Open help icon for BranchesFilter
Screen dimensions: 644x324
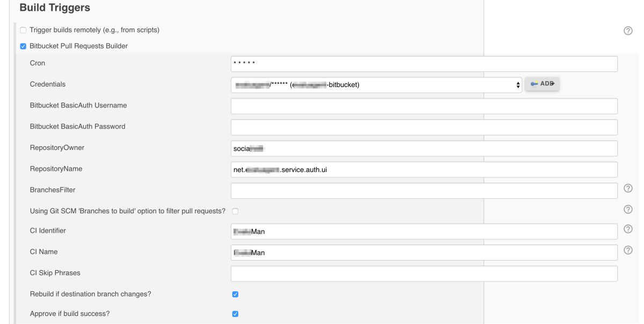tap(628, 188)
